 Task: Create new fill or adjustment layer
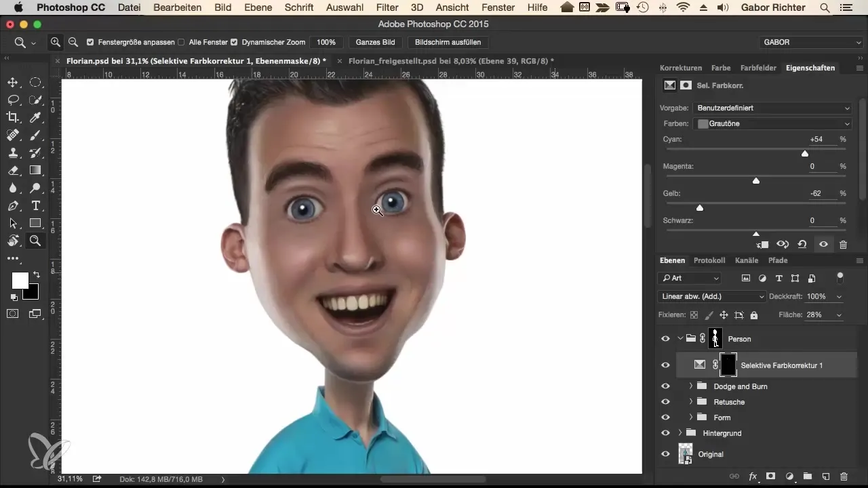pyautogui.click(x=789, y=476)
